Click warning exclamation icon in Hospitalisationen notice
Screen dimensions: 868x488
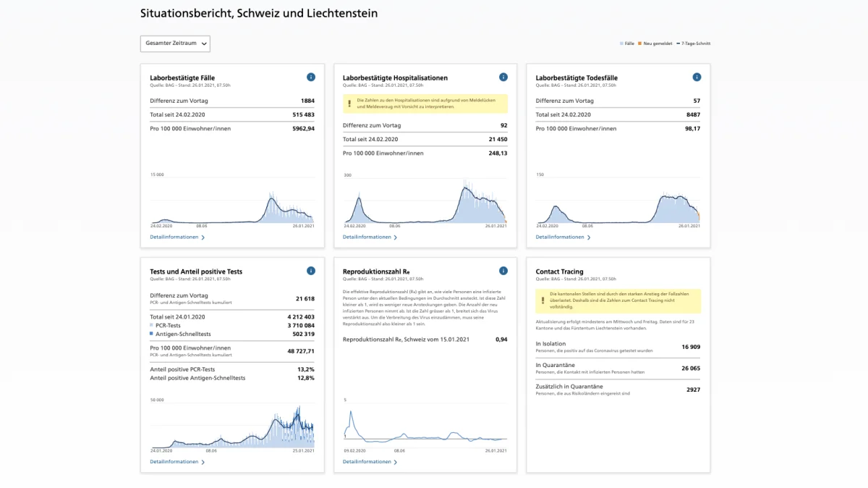coord(349,104)
